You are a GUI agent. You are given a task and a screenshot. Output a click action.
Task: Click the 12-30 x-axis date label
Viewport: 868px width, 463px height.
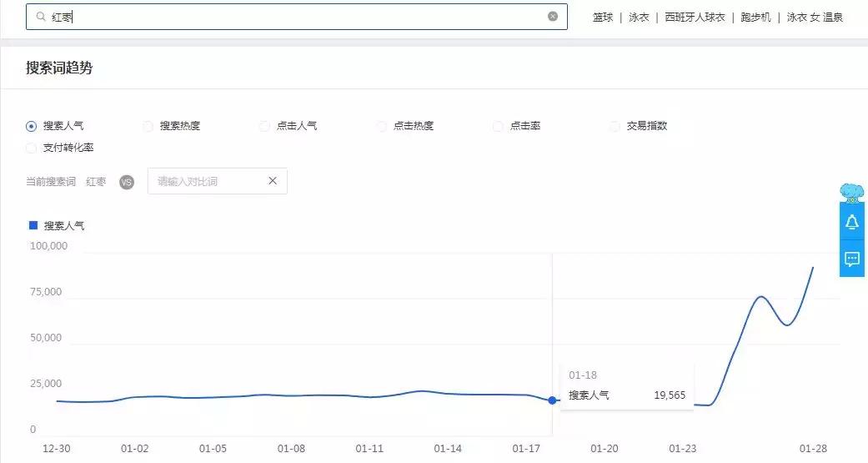click(x=57, y=448)
